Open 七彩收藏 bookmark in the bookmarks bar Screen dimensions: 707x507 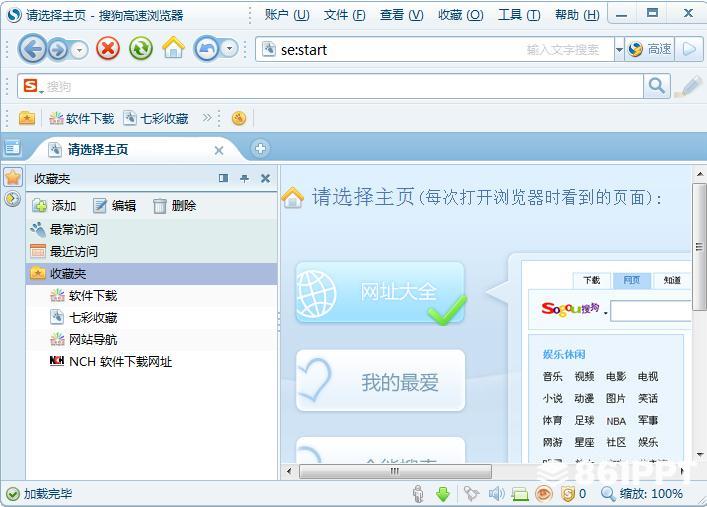(156, 119)
